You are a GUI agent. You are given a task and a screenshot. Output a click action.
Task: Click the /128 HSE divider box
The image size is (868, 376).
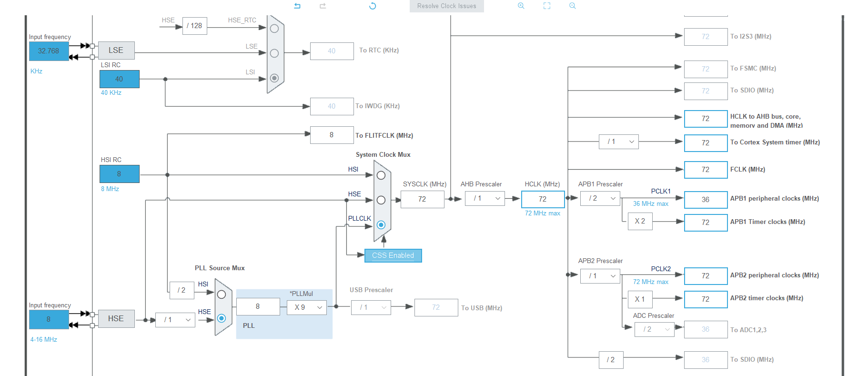195,26
